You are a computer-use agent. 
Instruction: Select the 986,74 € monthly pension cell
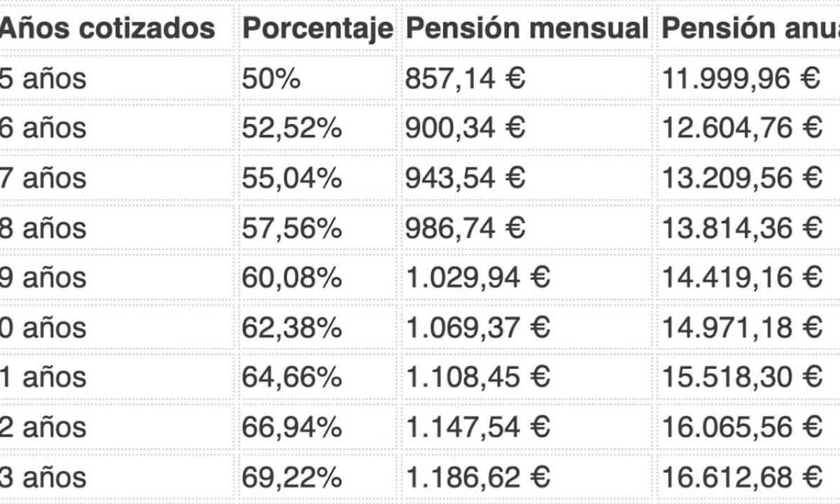tap(465, 228)
